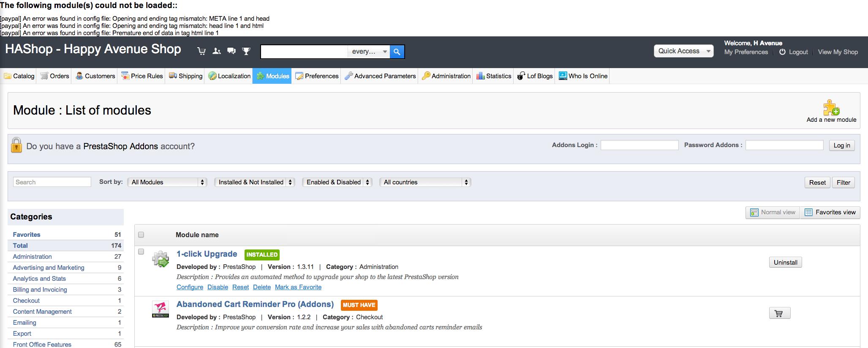Click the Uninstall button for 1-click Upgrade
This screenshot has height=348, width=868.
786,263
